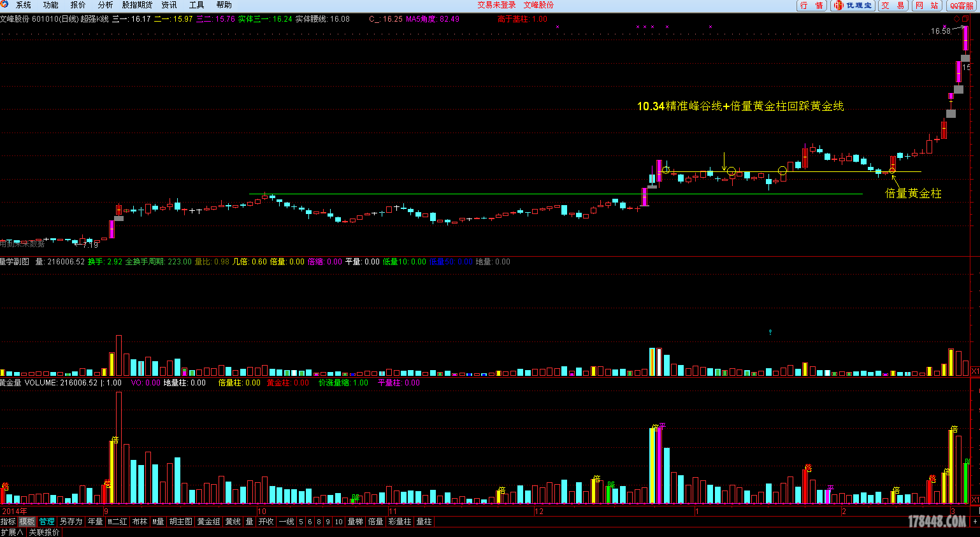
Task: Switch to the 彩量柱 template
Action: pos(400,522)
